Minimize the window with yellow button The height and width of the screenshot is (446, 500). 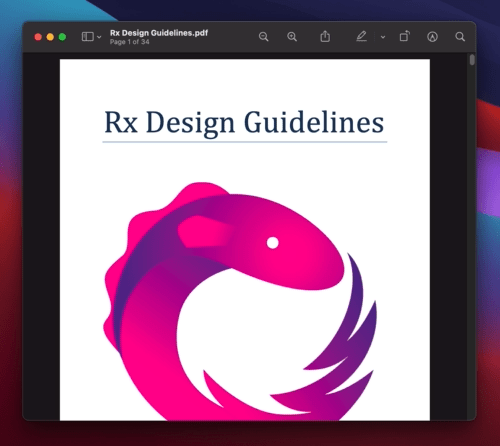50,37
